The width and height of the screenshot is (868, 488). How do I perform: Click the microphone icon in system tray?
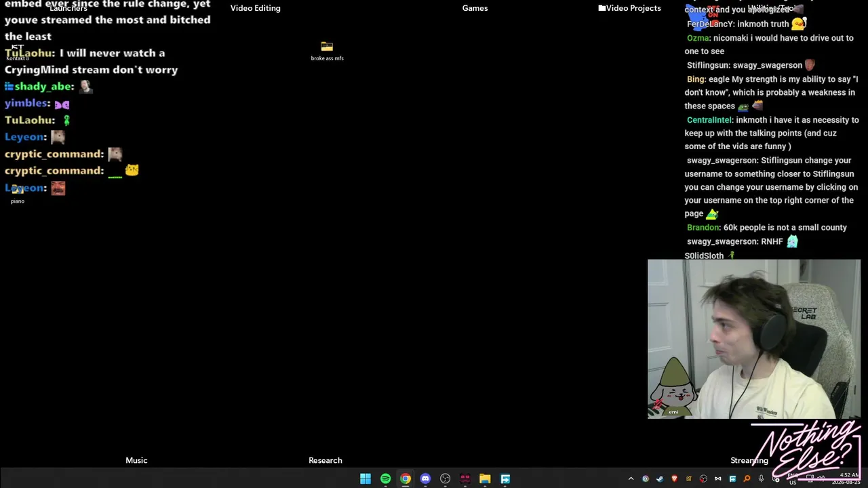click(x=761, y=479)
